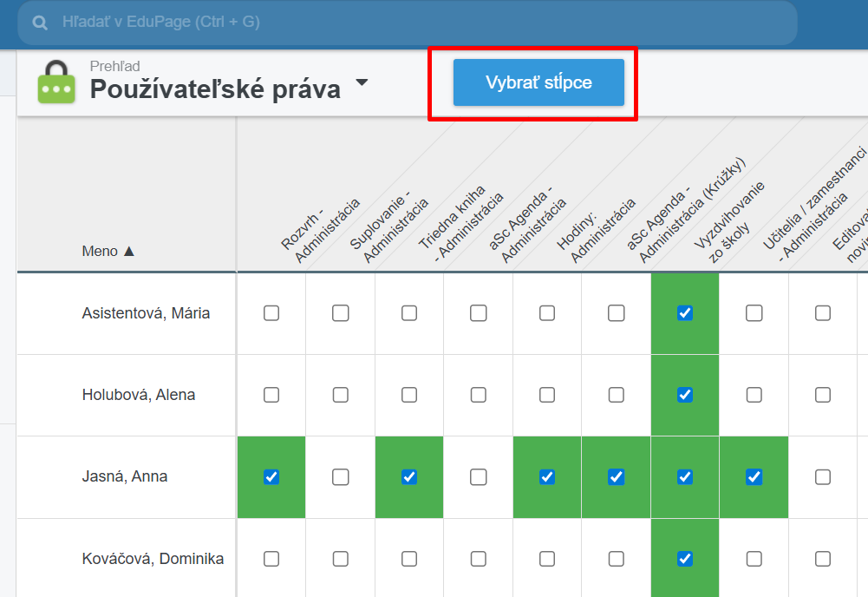Open the Používateľské práva dropdown arrow
This screenshot has height=597, width=868.
[x=362, y=83]
